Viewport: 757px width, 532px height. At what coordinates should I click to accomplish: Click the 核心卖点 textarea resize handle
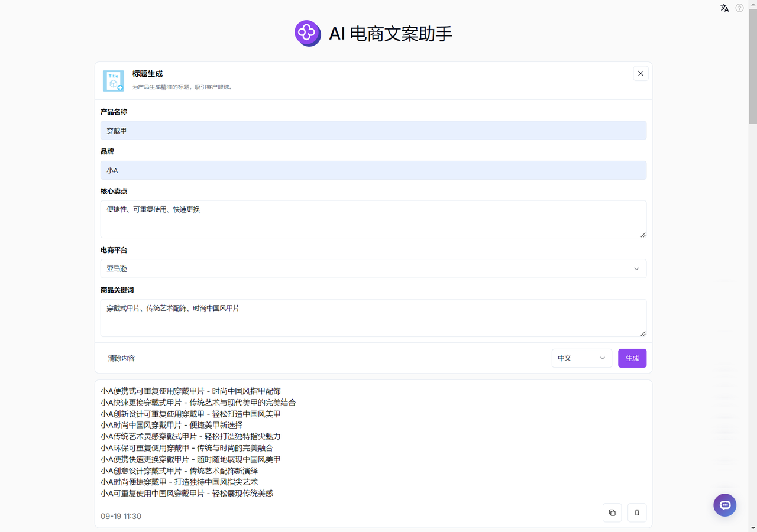(643, 235)
